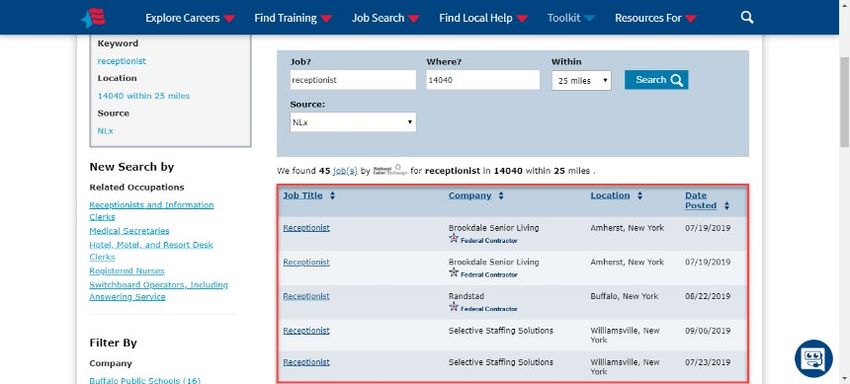Screen dimensions: 850x384
Task: Open Receptionists and Information Clerks link
Action: 151,210
